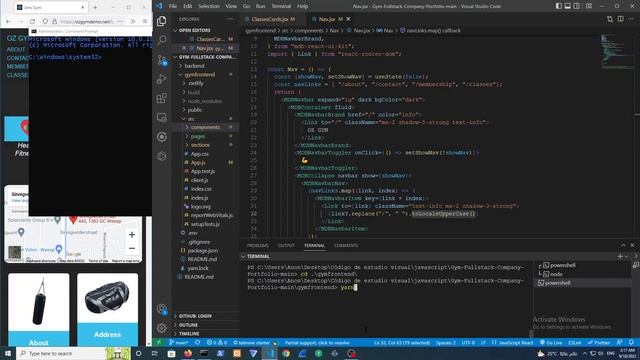Click the Address card in the browser page
Viewport: 640px width, 360px height.
pos(107,310)
